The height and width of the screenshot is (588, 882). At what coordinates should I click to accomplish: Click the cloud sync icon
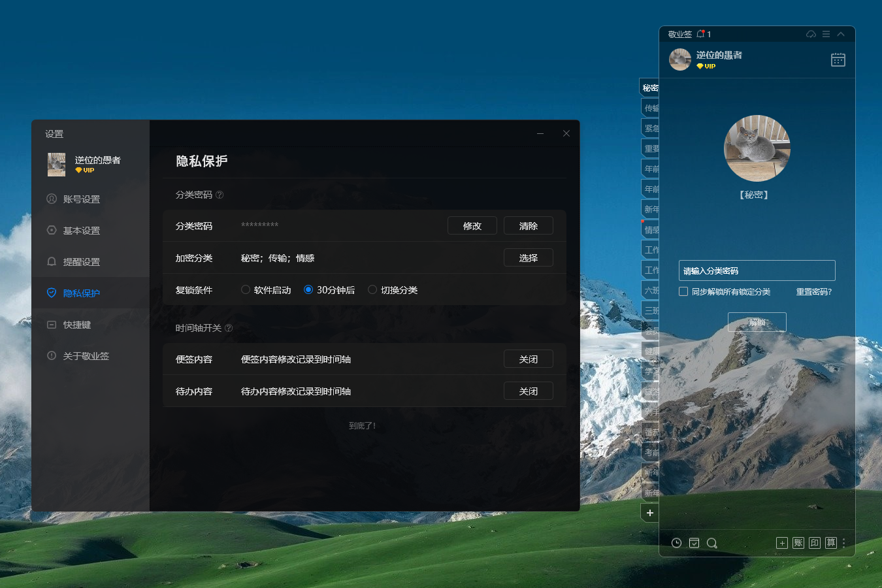click(811, 34)
